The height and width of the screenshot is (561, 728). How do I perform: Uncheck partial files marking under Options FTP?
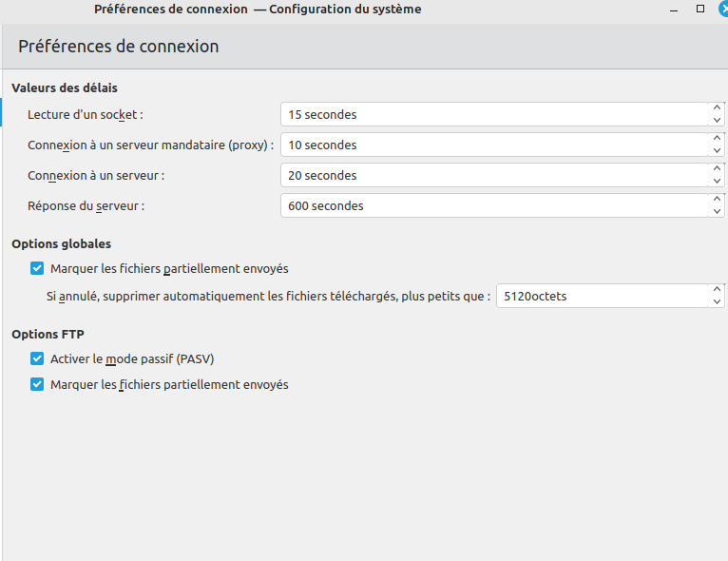coord(37,384)
